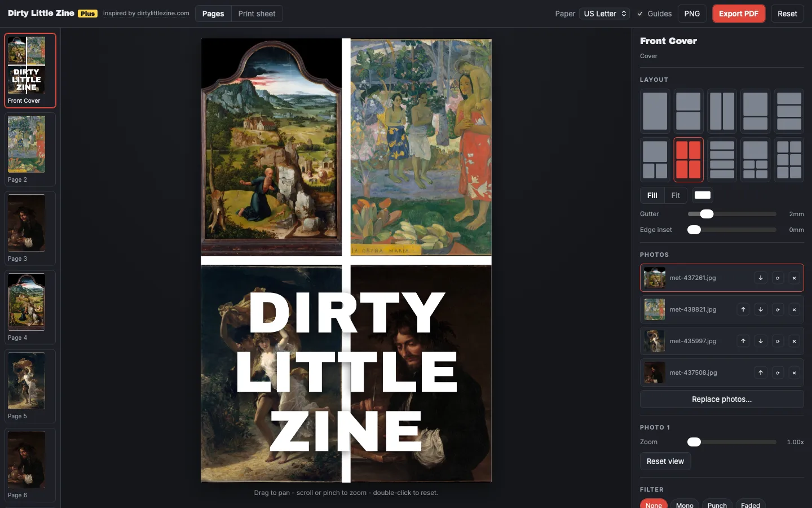The image size is (812, 508).
Task: Choose the red 2x2 grid layout
Action: [689, 160]
